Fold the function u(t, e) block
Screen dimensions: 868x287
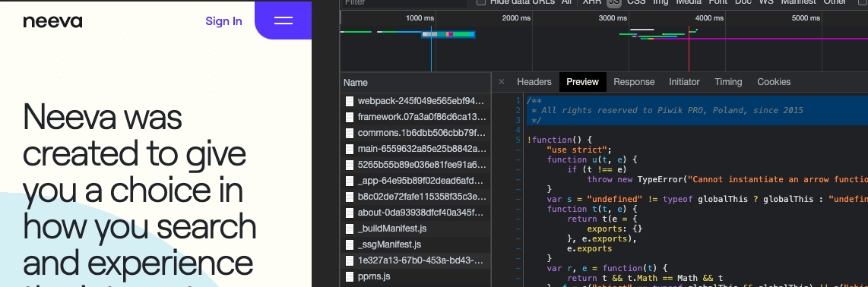click(518, 159)
